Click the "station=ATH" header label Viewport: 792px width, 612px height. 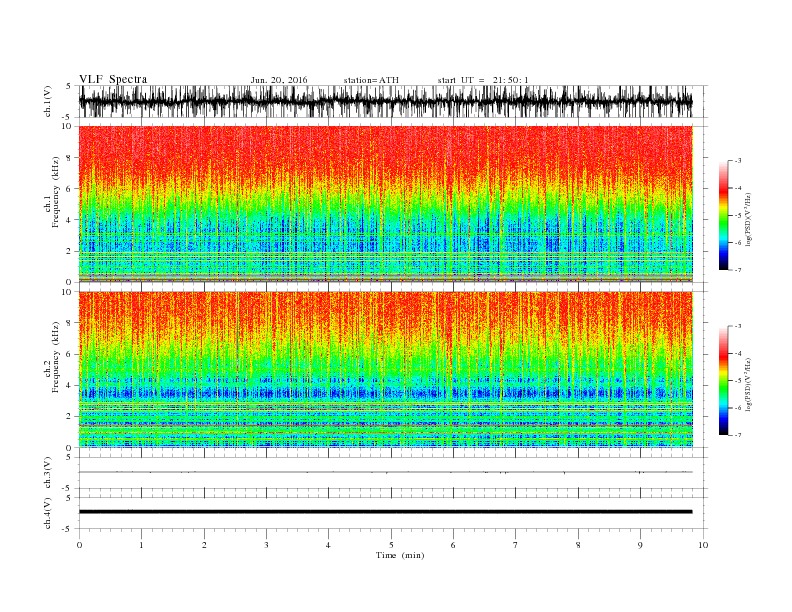(371, 80)
